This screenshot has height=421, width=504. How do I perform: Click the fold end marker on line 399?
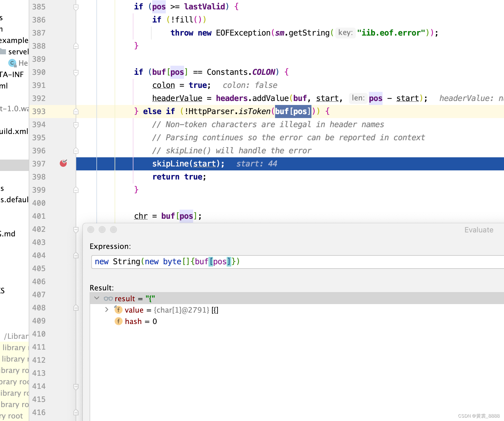(76, 190)
